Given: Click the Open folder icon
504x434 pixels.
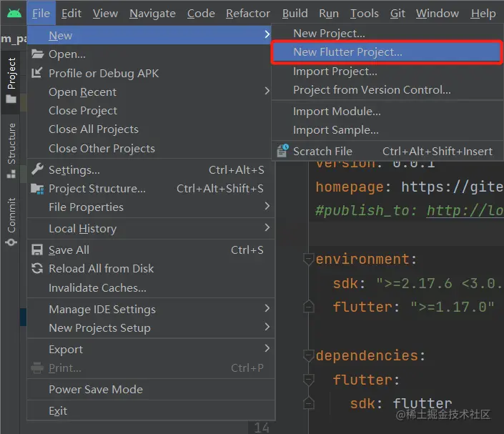Looking at the screenshot, I should pos(37,54).
